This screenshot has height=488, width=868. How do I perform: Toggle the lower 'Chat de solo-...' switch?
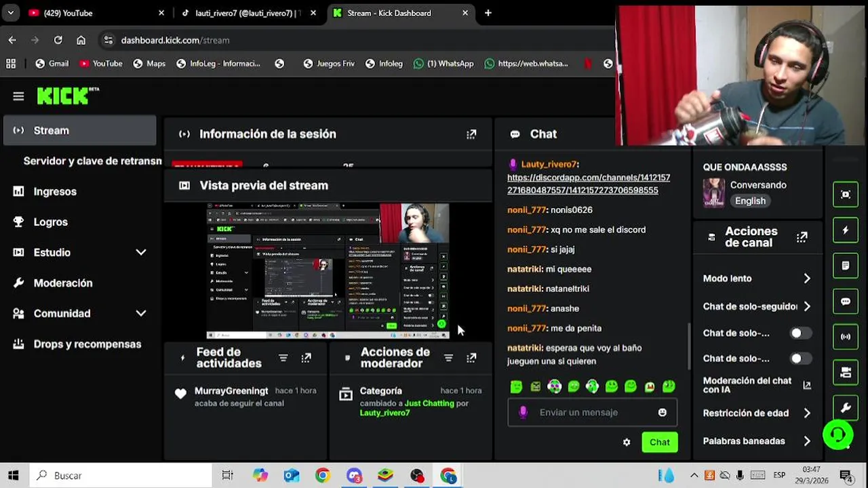tap(800, 358)
